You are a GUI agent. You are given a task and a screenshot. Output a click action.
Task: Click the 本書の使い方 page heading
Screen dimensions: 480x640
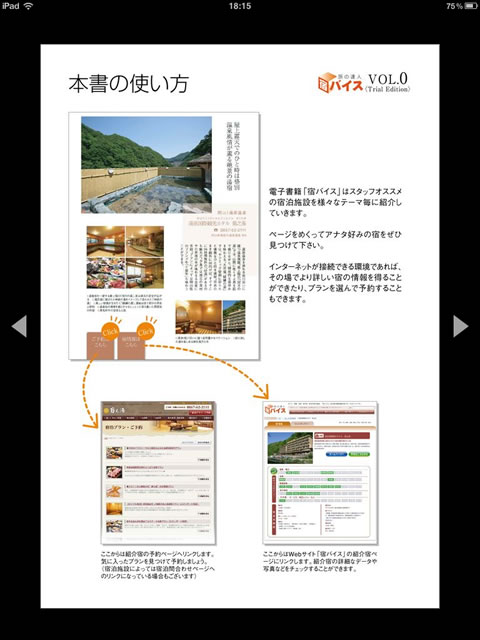coord(129,84)
